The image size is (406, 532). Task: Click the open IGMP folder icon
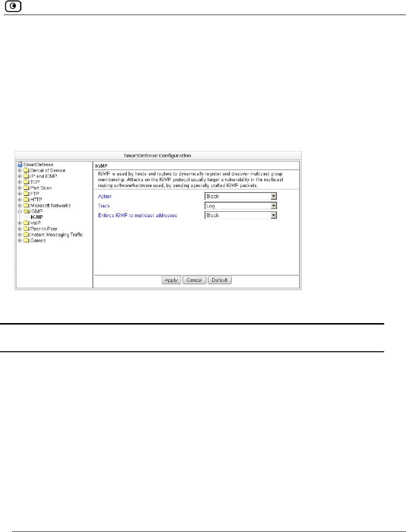pyautogui.click(x=26, y=211)
